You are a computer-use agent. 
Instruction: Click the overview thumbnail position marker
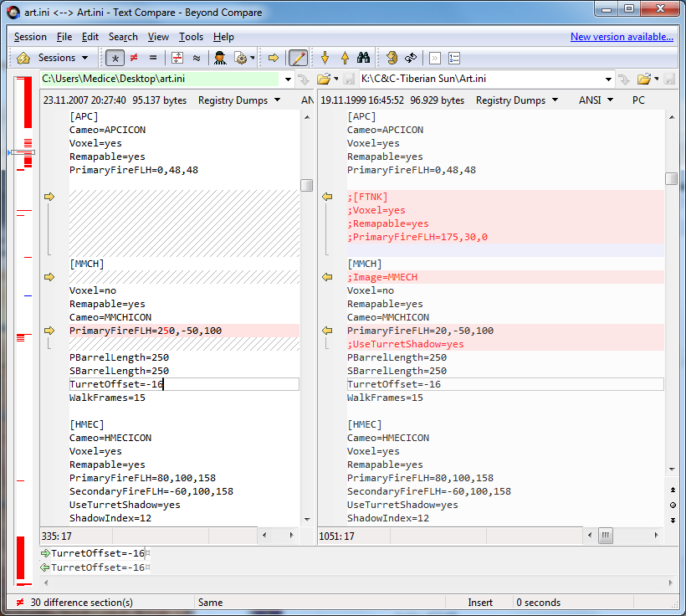click(23, 152)
